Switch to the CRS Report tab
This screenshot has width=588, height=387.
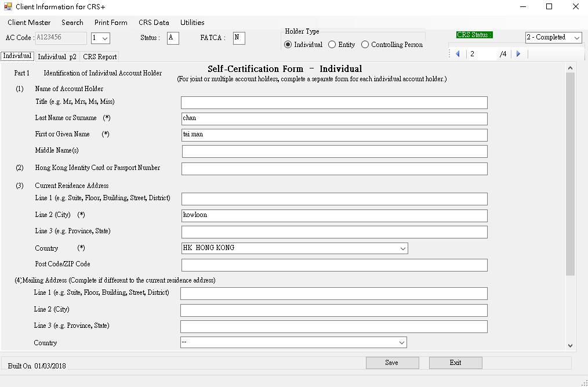tap(100, 57)
